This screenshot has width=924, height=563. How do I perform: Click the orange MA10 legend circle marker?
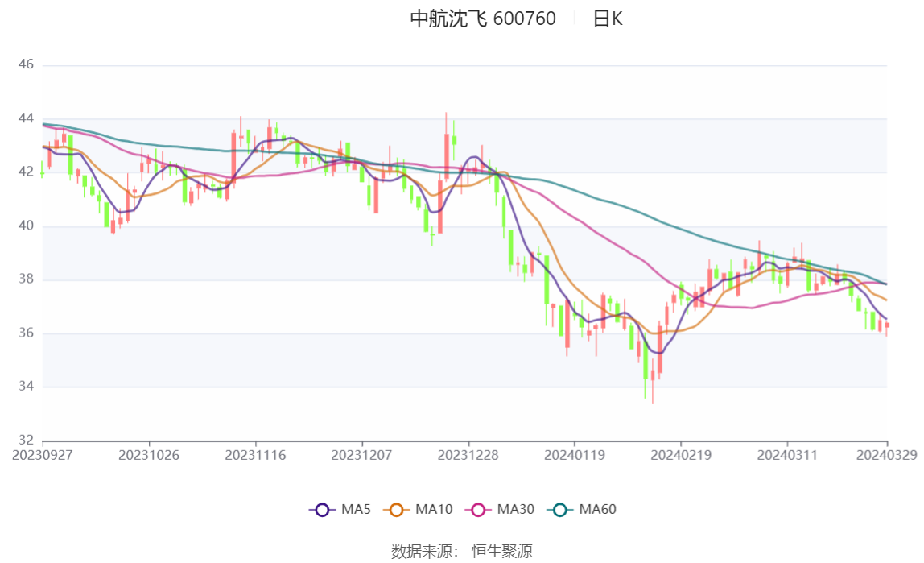pyautogui.click(x=396, y=509)
